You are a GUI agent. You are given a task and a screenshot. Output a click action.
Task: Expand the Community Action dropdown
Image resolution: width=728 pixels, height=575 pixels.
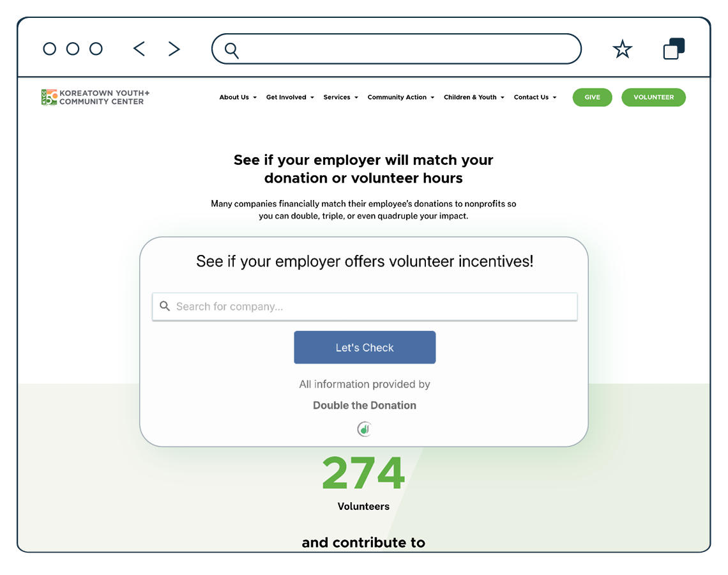coord(400,97)
